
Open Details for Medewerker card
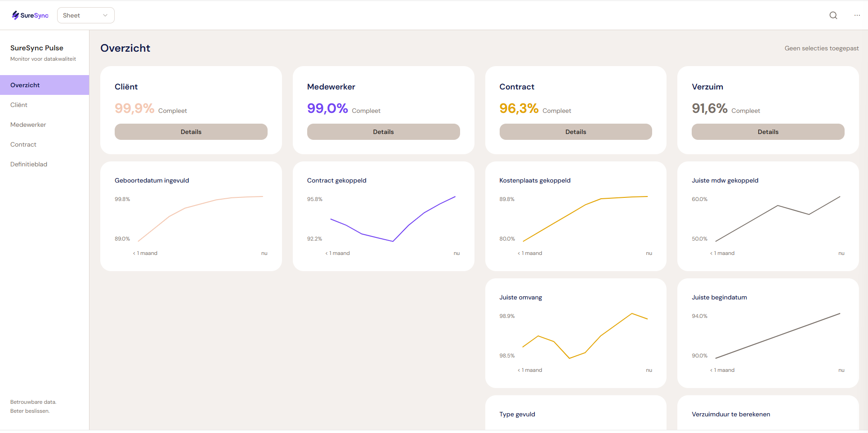point(383,132)
